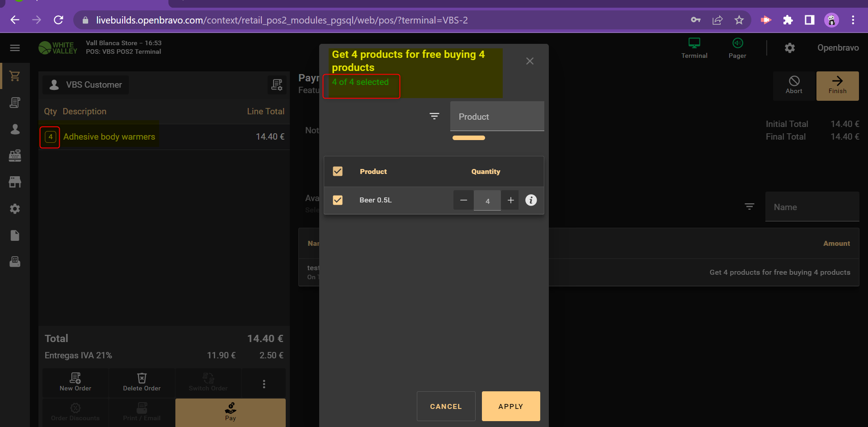Screen dimensions: 868x427
Task: Open the cash register sidebar icon
Action: (15, 155)
